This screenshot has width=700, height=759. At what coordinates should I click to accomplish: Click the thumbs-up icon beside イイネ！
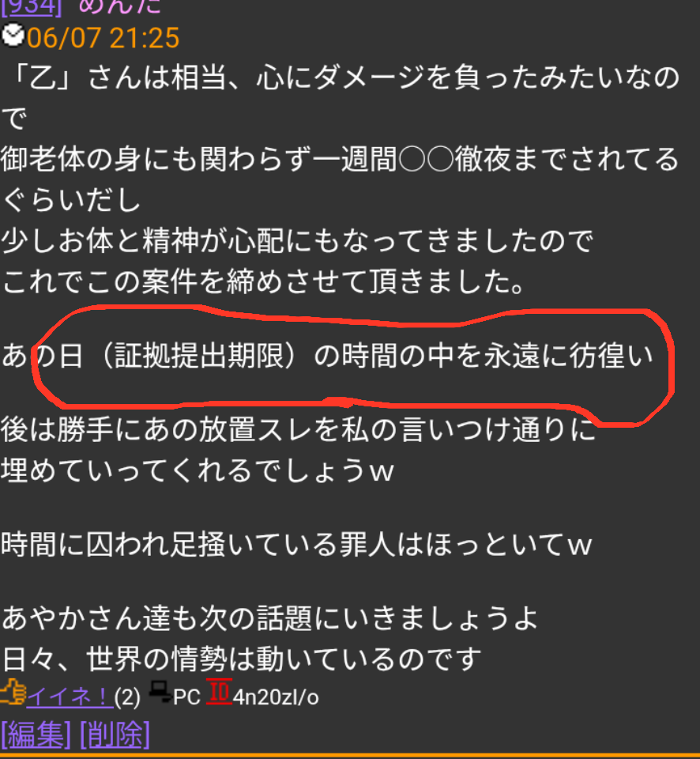pyautogui.click(x=13, y=693)
